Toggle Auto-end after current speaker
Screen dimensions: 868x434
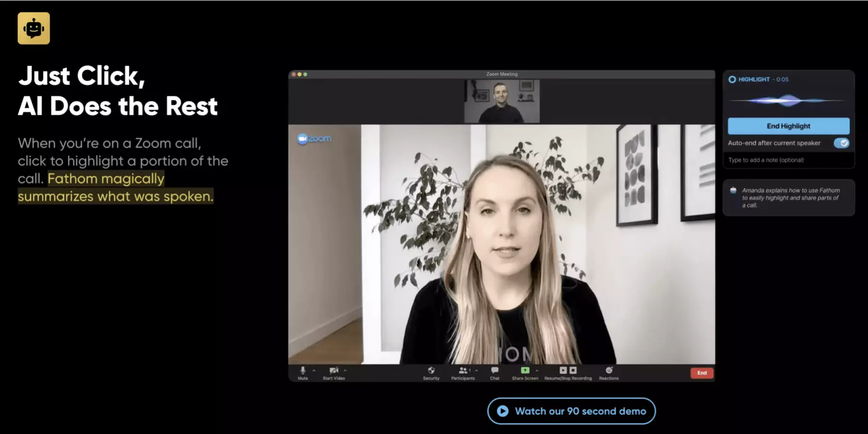tap(841, 143)
